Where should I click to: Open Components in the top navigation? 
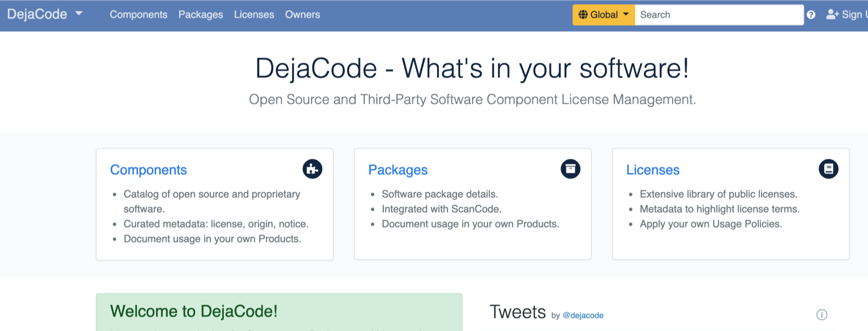[x=138, y=15]
